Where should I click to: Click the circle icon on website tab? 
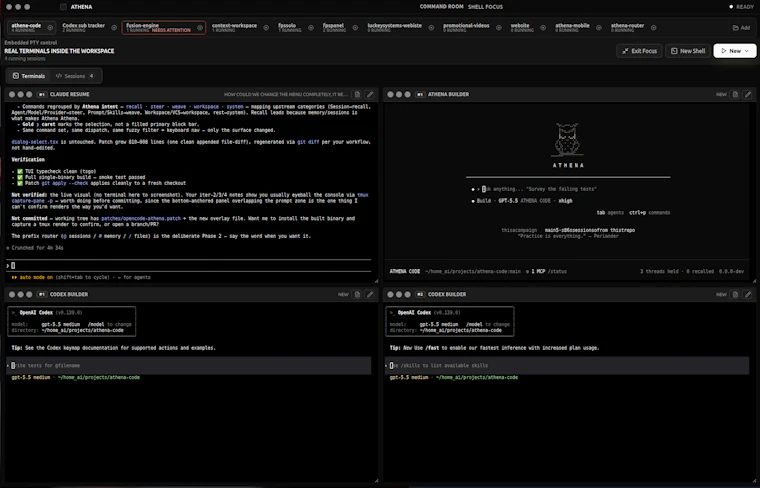click(x=543, y=28)
